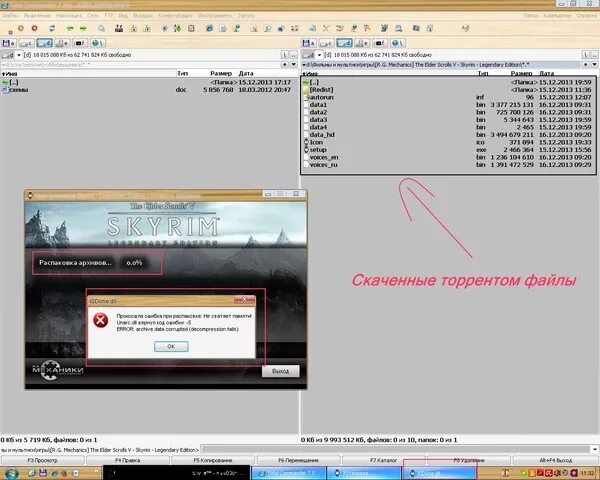The height and width of the screenshot is (480, 600).
Task: Click the F7 Каталог button
Action: pyautogui.click(x=383, y=460)
